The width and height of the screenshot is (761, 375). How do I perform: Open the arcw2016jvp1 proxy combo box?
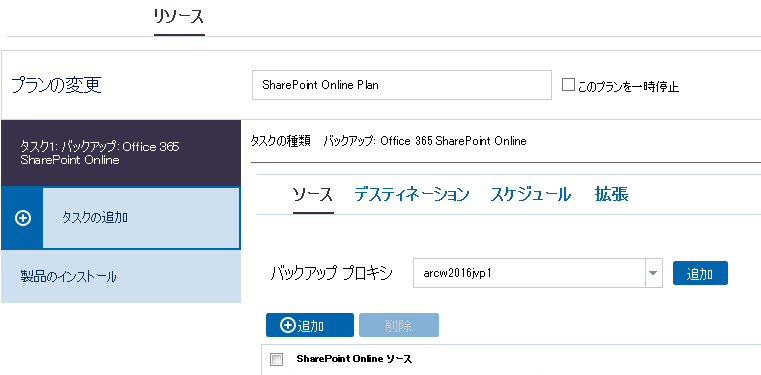click(538, 273)
